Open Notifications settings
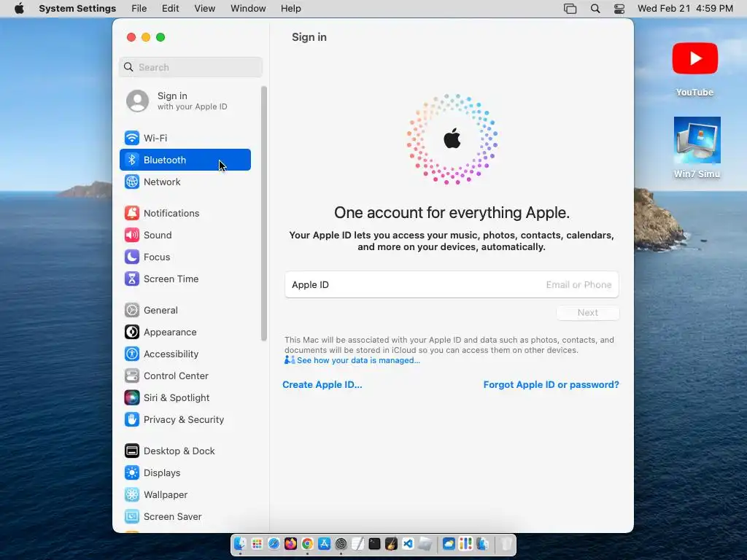This screenshot has width=747, height=560. point(185,214)
